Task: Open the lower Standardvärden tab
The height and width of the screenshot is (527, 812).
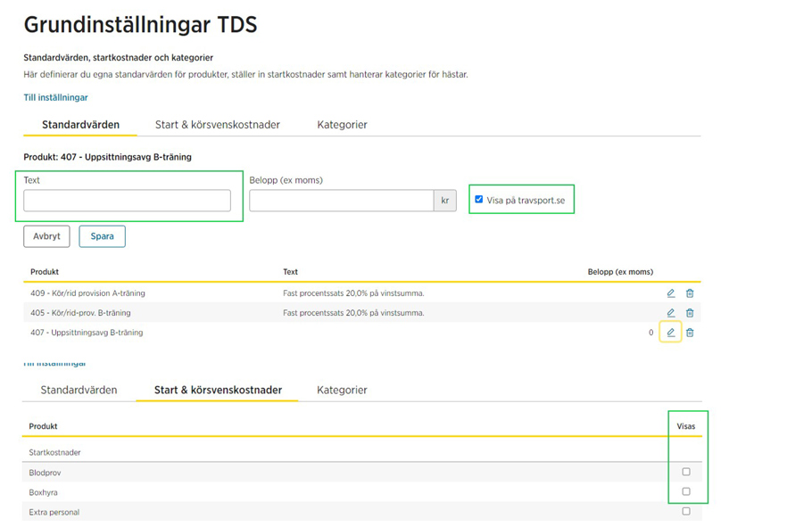Action: tap(79, 391)
